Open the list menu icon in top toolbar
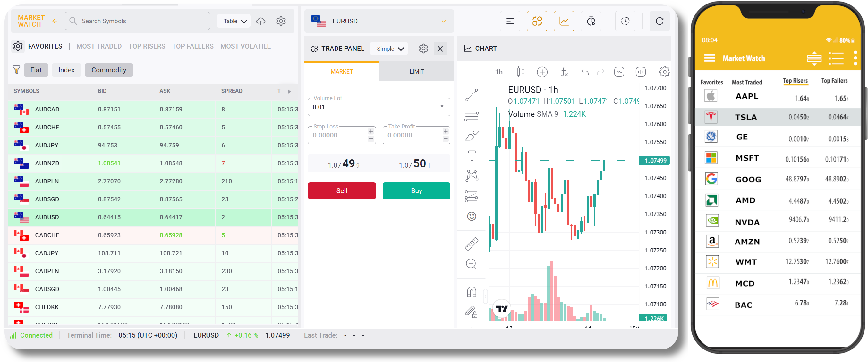 tap(510, 21)
